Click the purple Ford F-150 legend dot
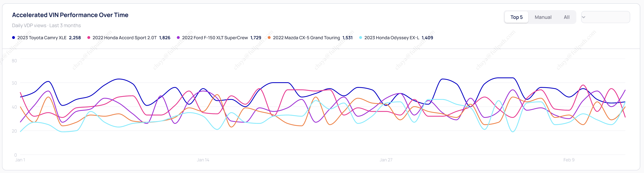 pyautogui.click(x=178, y=38)
